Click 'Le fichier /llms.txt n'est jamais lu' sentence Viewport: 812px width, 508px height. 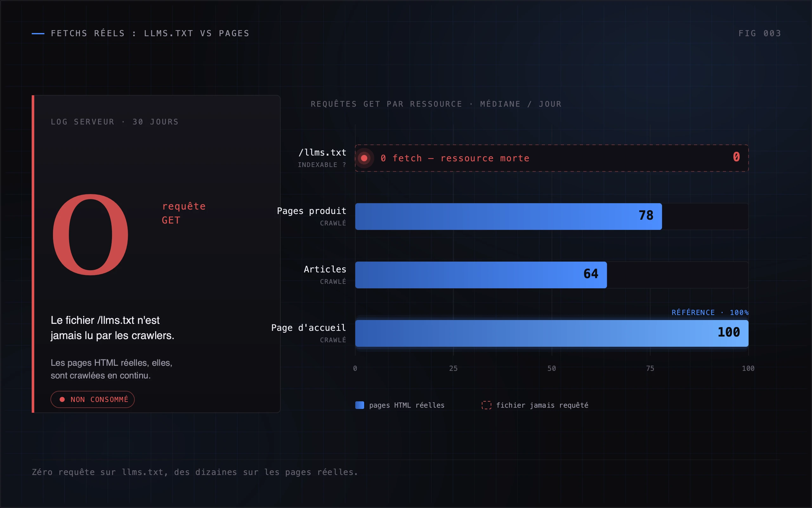[112, 328]
